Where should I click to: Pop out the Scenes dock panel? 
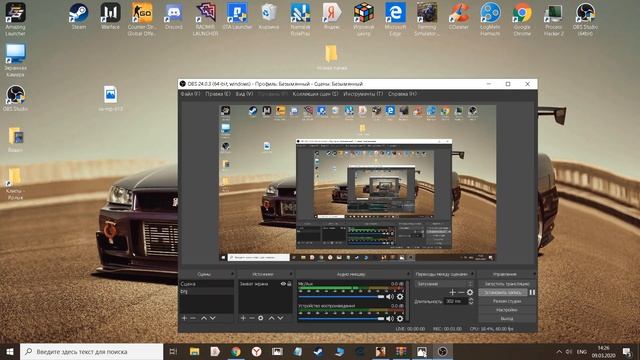pos(232,274)
